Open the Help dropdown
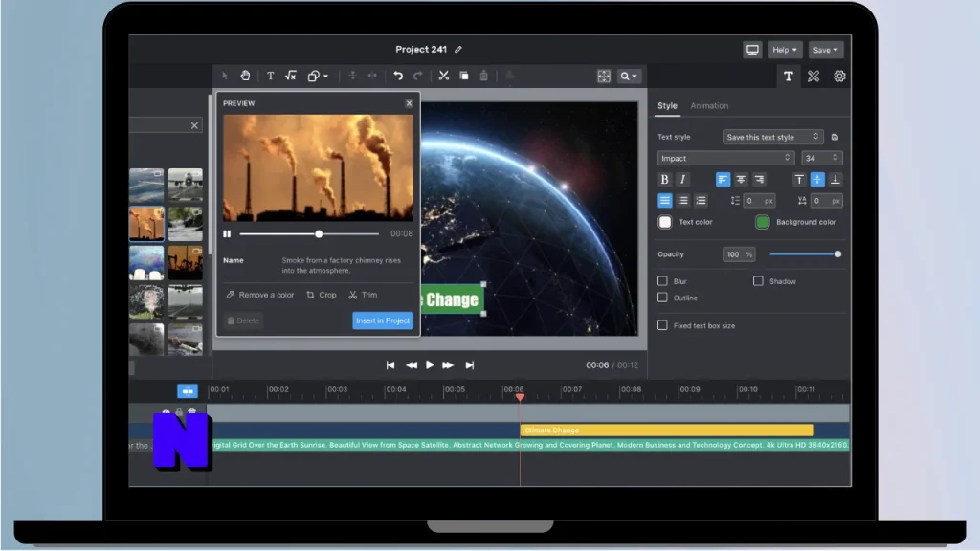The image size is (980, 551). pos(785,50)
